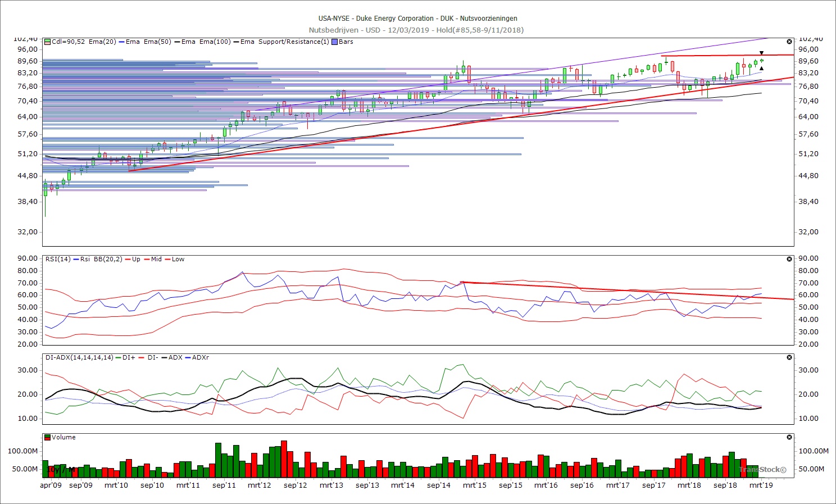Click the blue Ema line swatch after Ema(20)
The image size is (836, 504).
point(121,42)
